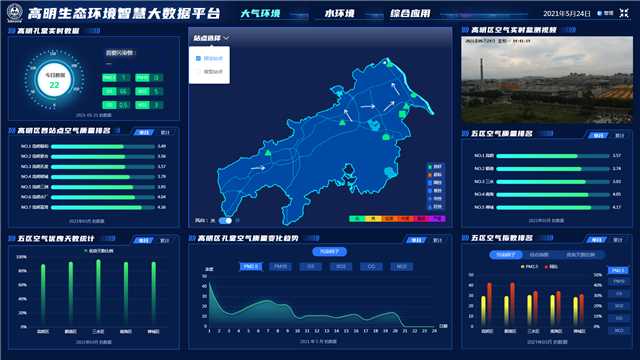Select 累计 in the 五区空气质量排名 panel
This screenshot has height=360, width=640.
coord(619,135)
